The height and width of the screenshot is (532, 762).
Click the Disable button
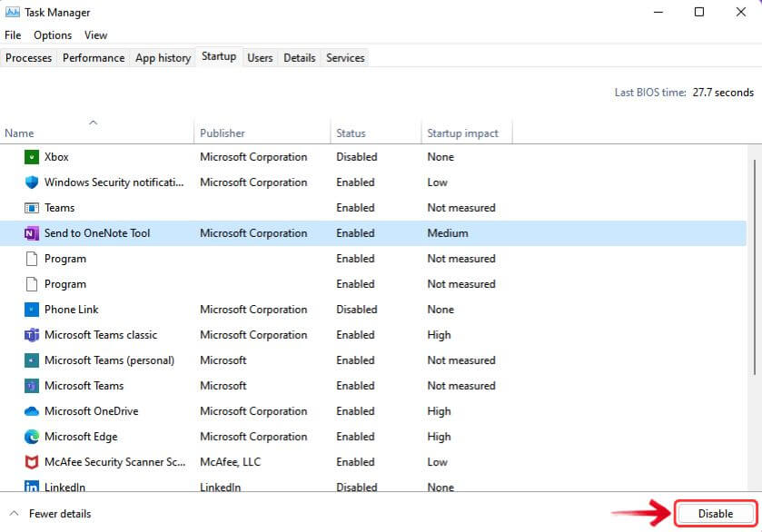pyautogui.click(x=716, y=513)
